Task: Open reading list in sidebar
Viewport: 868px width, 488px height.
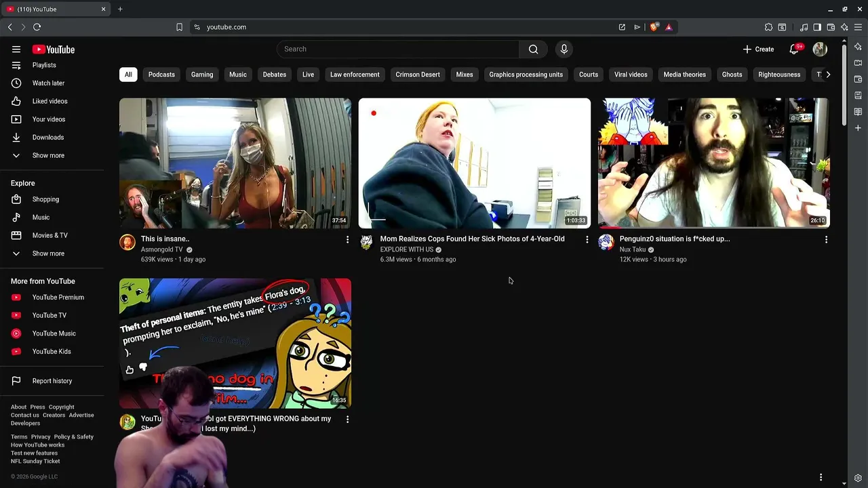Action: tap(858, 111)
